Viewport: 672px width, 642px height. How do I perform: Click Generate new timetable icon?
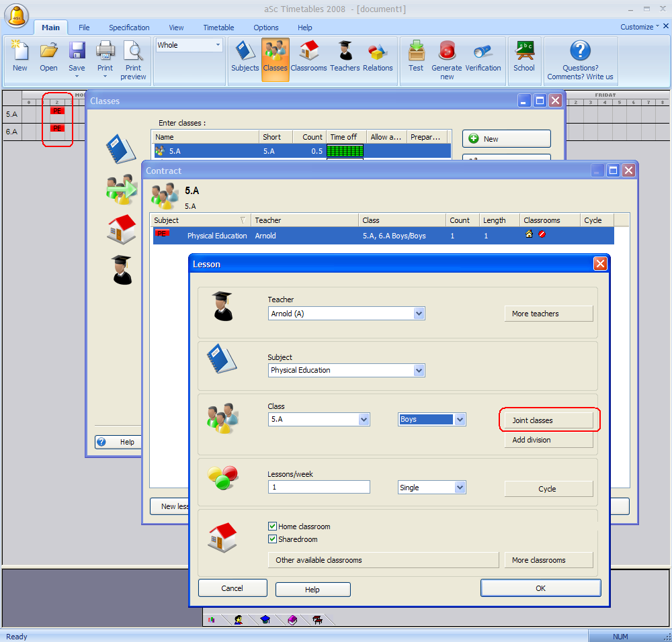click(x=447, y=58)
